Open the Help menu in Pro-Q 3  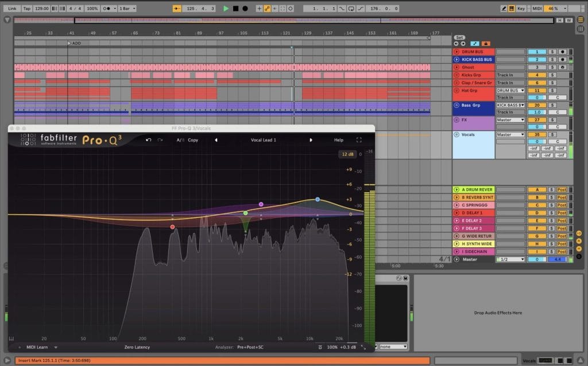(339, 140)
